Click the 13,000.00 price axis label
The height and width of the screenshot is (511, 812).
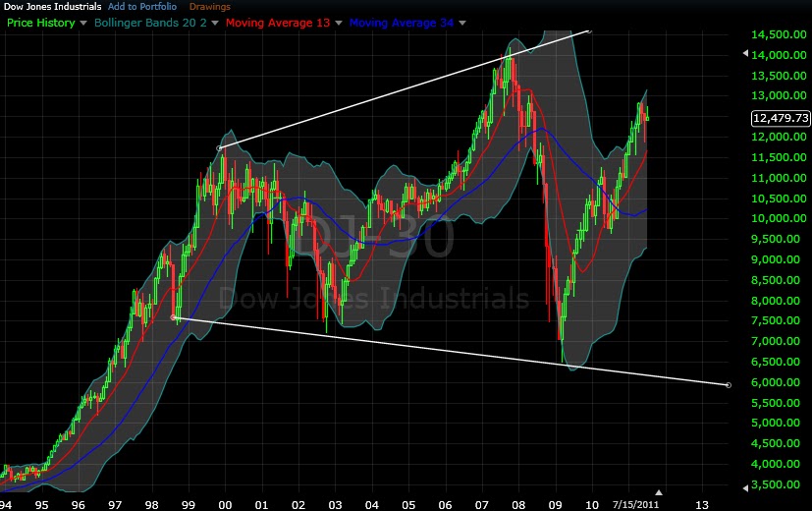779,96
